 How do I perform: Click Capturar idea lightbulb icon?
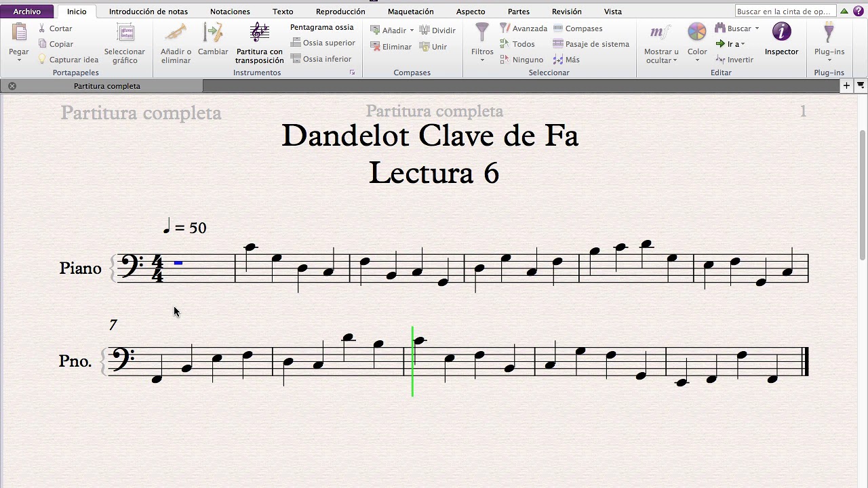click(x=42, y=60)
